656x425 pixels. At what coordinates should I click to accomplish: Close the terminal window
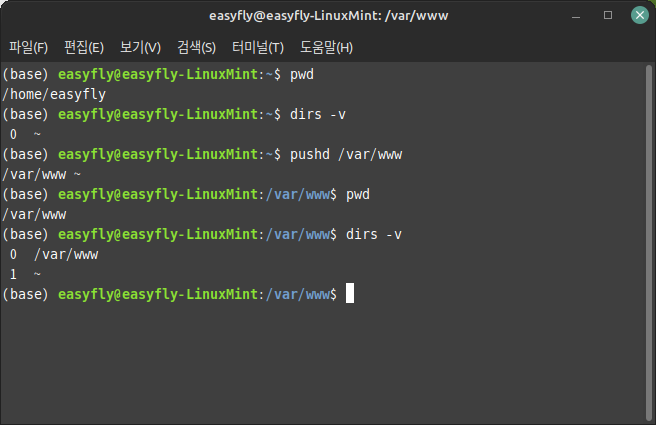point(640,15)
